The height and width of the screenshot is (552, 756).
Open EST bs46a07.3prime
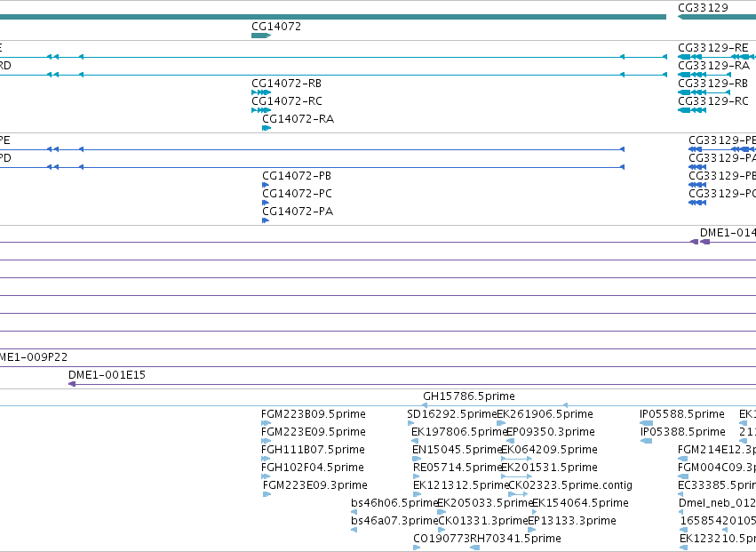[394, 521]
